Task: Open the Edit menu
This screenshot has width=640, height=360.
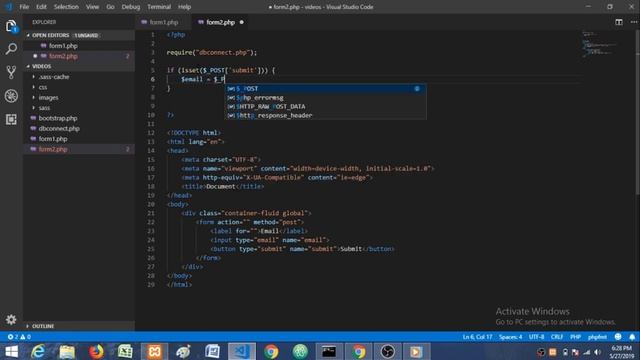Action: coord(41,7)
